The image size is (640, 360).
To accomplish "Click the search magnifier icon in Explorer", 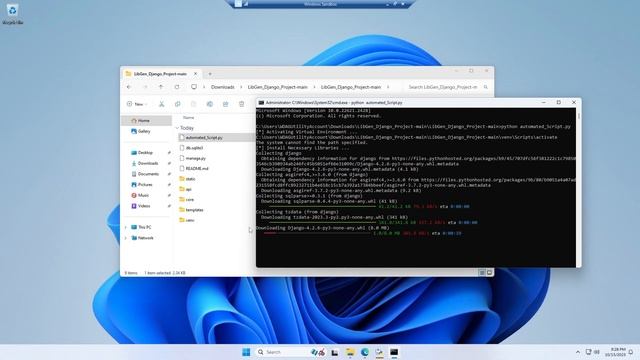I will [486, 87].
